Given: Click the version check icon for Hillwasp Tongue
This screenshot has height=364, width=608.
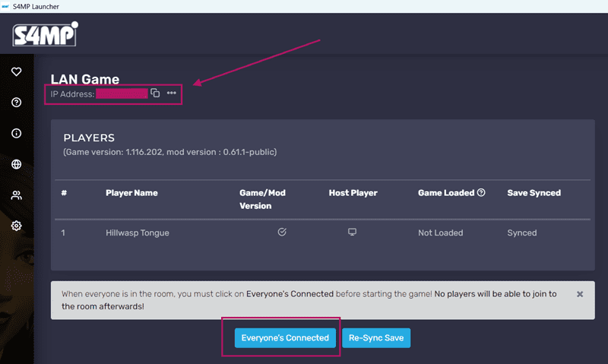Looking at the screenshot, I should [x=282, y=232].
